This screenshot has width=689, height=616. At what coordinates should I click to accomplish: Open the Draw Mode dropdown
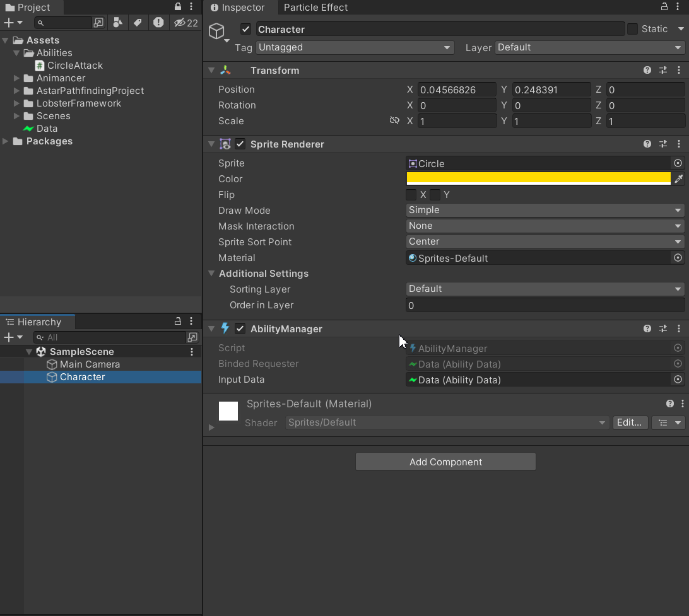[x=545, y=210]
